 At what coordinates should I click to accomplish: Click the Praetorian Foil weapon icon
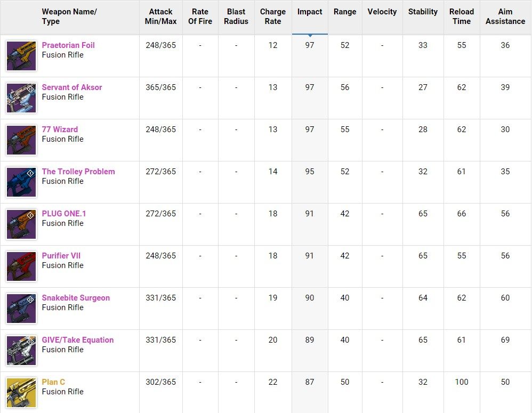(21, 56)
